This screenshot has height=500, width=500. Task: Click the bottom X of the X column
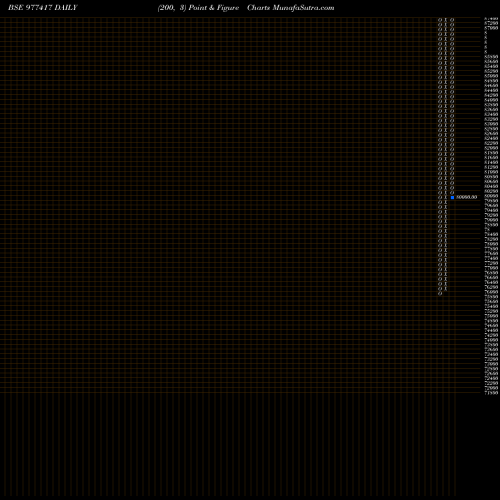446,289
